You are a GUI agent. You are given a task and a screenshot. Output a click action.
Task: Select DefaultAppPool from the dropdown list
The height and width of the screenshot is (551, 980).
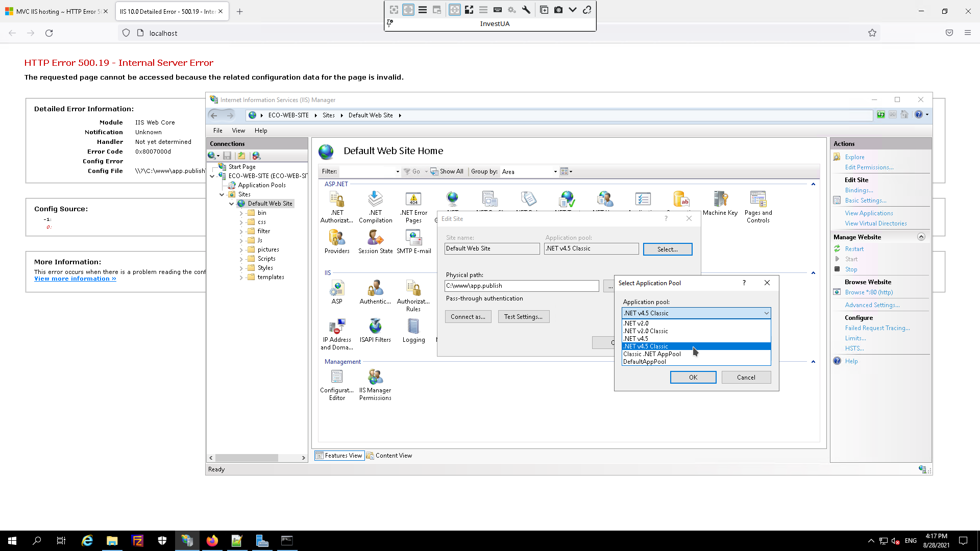pyautogui.click(x=645, y=362)
